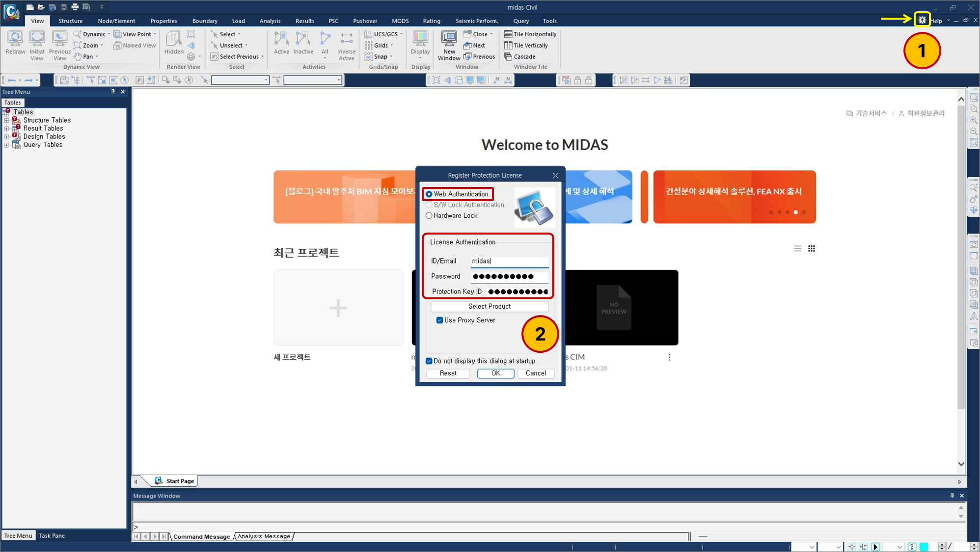Expand the Design Tables tree node
Viewport: 980px width, 552px height.
tap(6, 137)
